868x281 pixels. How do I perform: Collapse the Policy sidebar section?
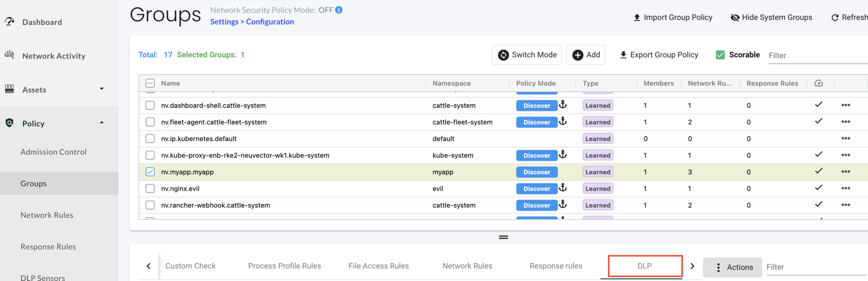pos(101,123)
